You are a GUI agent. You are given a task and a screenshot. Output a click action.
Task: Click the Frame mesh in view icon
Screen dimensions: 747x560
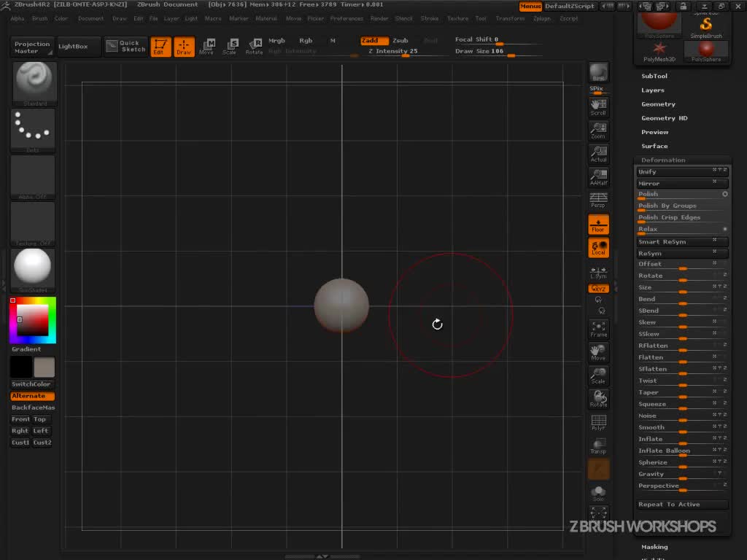pos(598,329)
